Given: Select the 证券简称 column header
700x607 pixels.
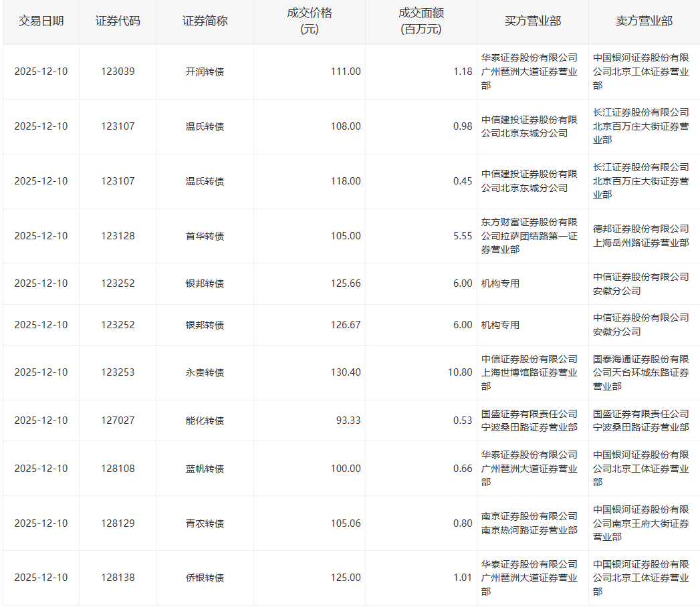Looking at the screenshot, I should coord(205,21).
